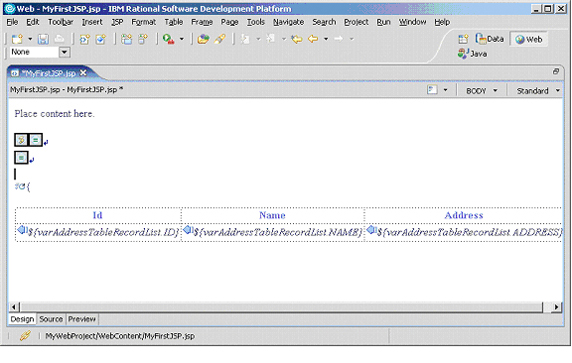The width and height of the screenshot is (572, 363).
Task: Open the Search menu
Action: click(324, 22)
